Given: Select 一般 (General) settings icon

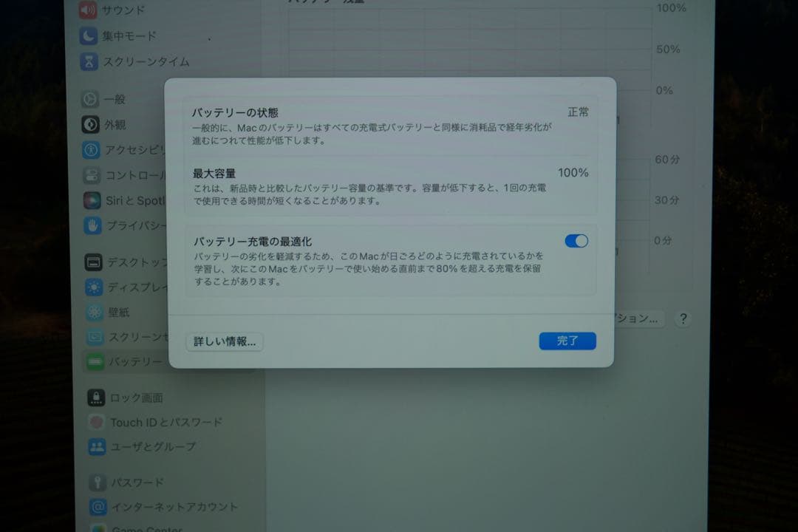Looking at the screenshot, I should tap(118, 99).
